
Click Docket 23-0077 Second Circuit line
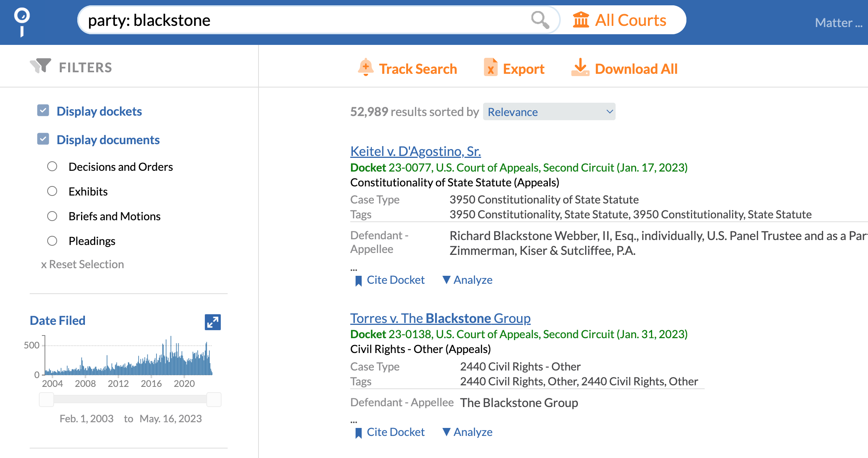519,167
